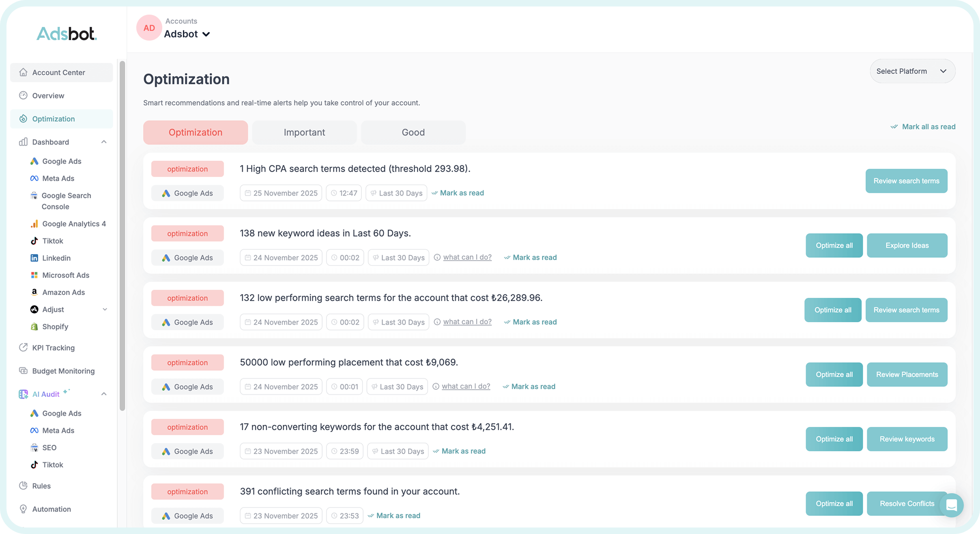
Task: Open the Automation lightbulb icon
Action: 23,509
